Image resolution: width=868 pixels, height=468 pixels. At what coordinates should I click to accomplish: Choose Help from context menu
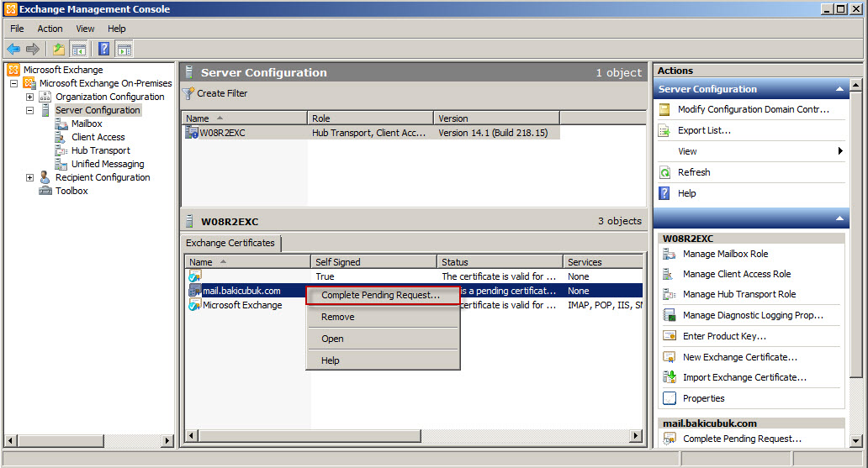coord(383,360)
